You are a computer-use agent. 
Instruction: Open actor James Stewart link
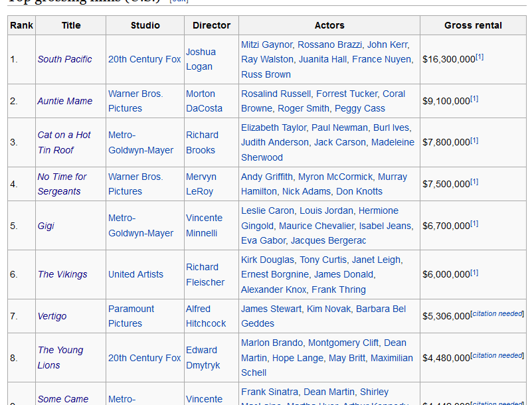[271, 309]
